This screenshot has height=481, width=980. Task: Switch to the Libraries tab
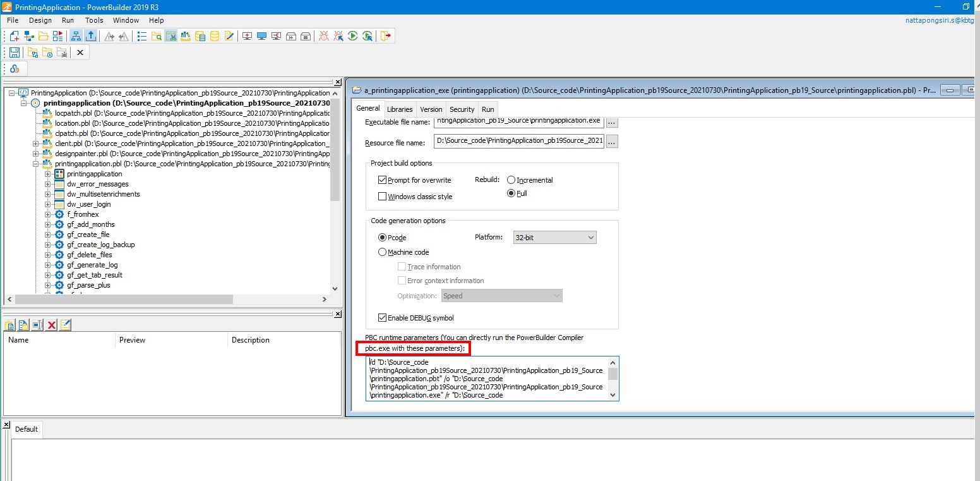click(x=400, y=109)
